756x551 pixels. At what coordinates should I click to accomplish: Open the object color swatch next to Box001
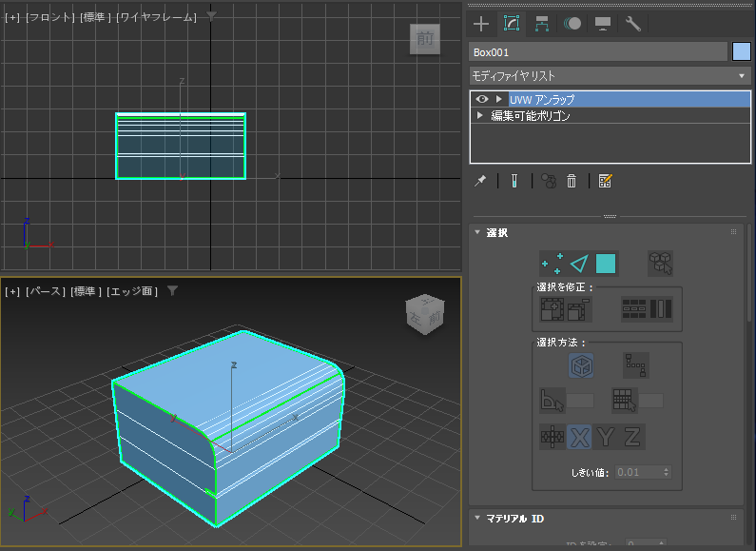(741, 51)
